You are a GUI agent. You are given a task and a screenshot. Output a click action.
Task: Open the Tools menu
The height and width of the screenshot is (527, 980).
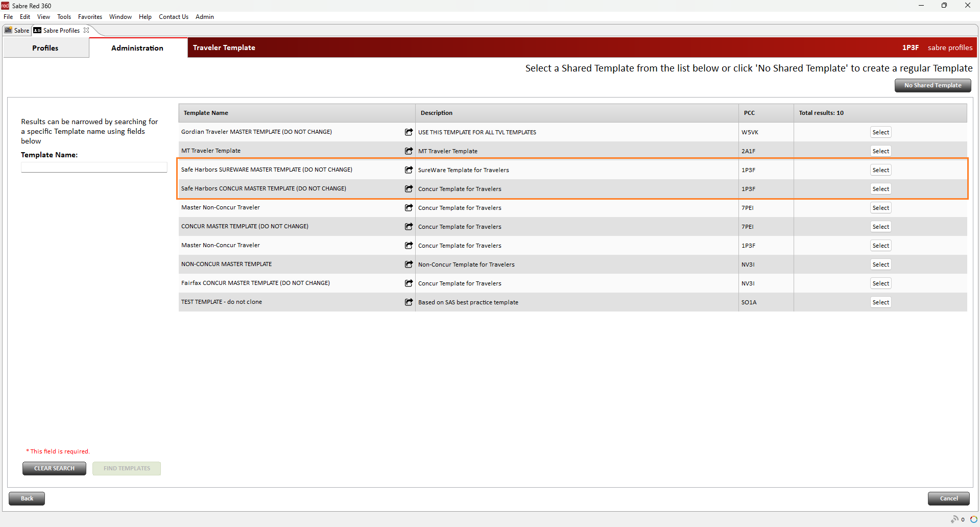(64, 17)
